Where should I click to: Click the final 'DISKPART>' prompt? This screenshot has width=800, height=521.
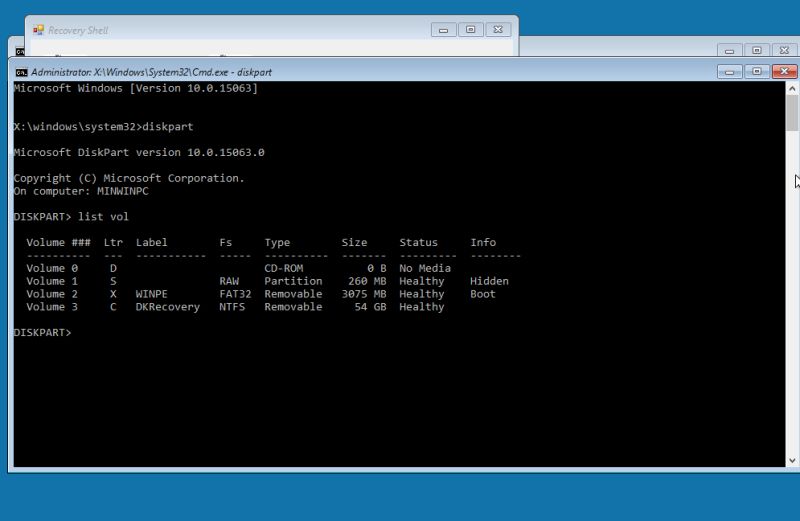click(x=42, y=333)
